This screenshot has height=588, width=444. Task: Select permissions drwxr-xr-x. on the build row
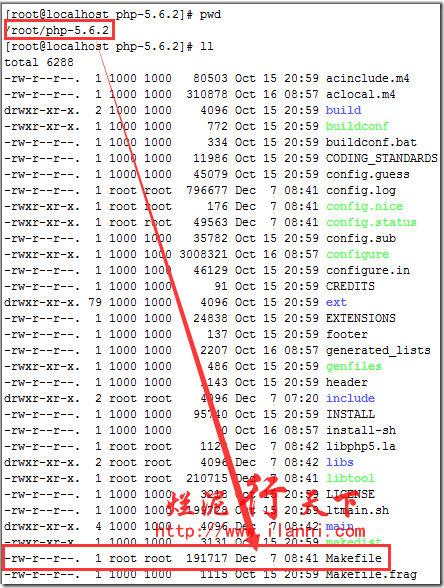[x=42, y=110]
